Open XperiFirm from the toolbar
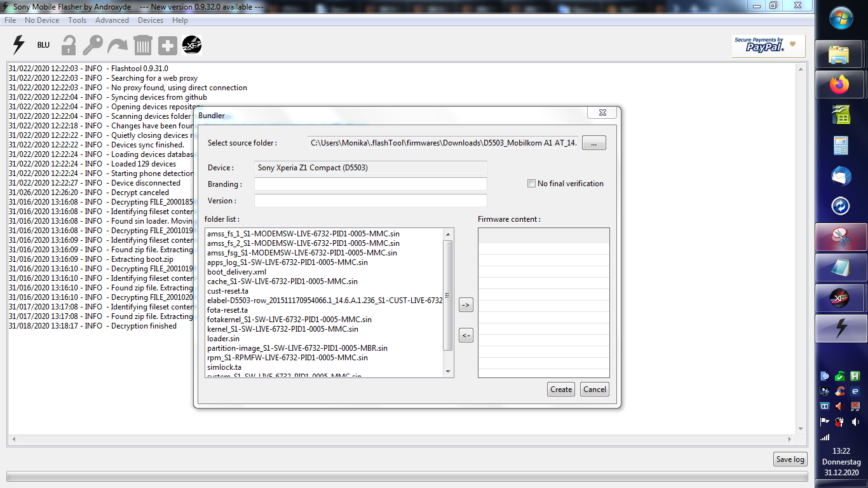The width and height of the screenshot is (868, 488). click(192, 45)
